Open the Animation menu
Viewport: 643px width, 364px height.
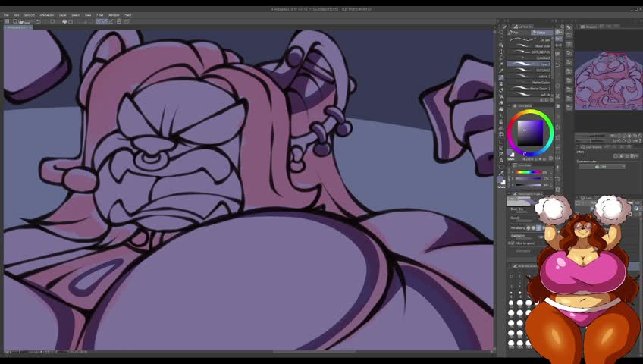pos(47,14)
